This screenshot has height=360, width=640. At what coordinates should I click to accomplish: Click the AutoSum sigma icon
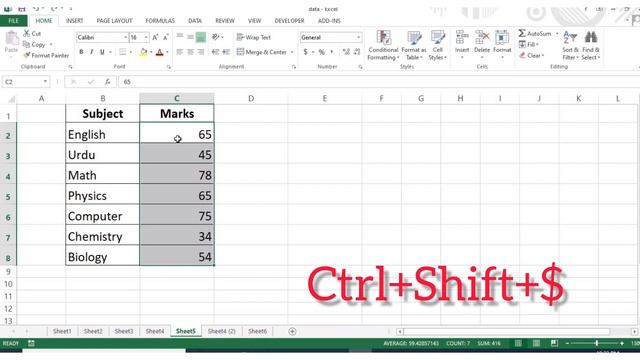click(522, 33)
